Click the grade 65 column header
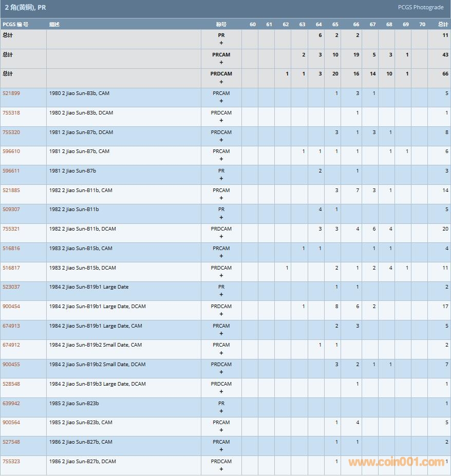The height and width of the screenshot is (476, 451). (335, 25)
